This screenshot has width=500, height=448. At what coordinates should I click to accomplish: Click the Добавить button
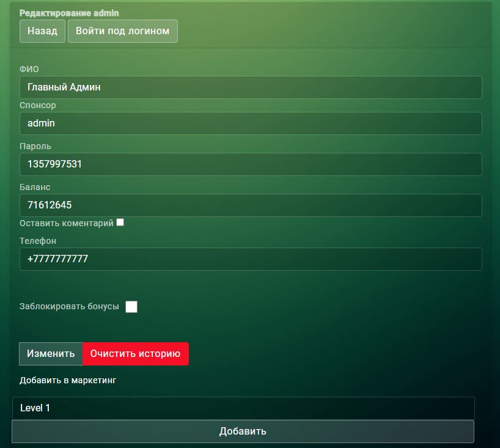click(243, 431)
